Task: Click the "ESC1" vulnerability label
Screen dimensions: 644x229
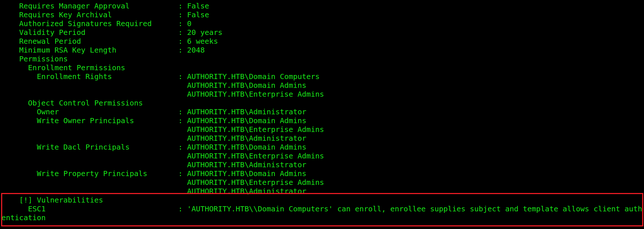Action: 36,209
